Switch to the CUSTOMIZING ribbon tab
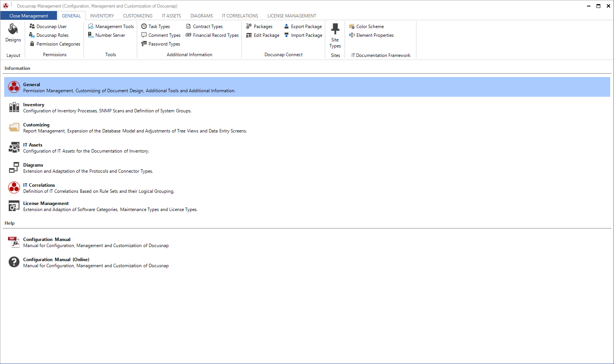The width and height of the screenshot is (614, 364). pyautogui.click(x=138, y=16)
